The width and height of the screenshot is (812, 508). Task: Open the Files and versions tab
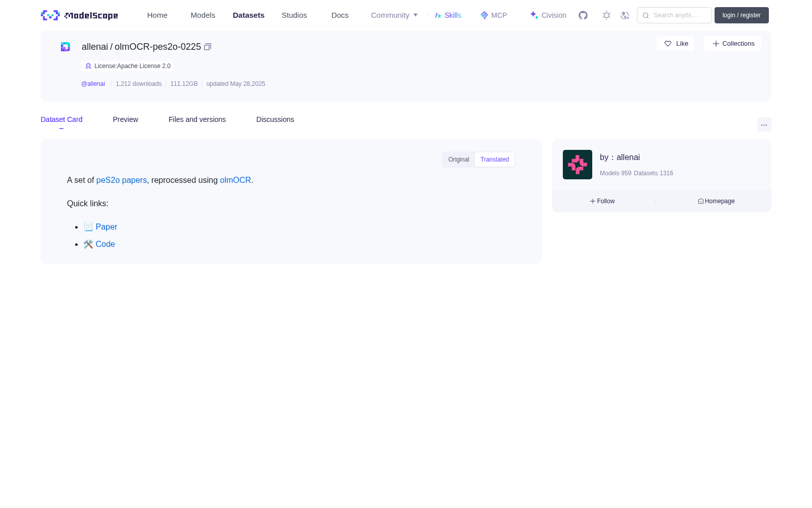click(x=197, y=119)
